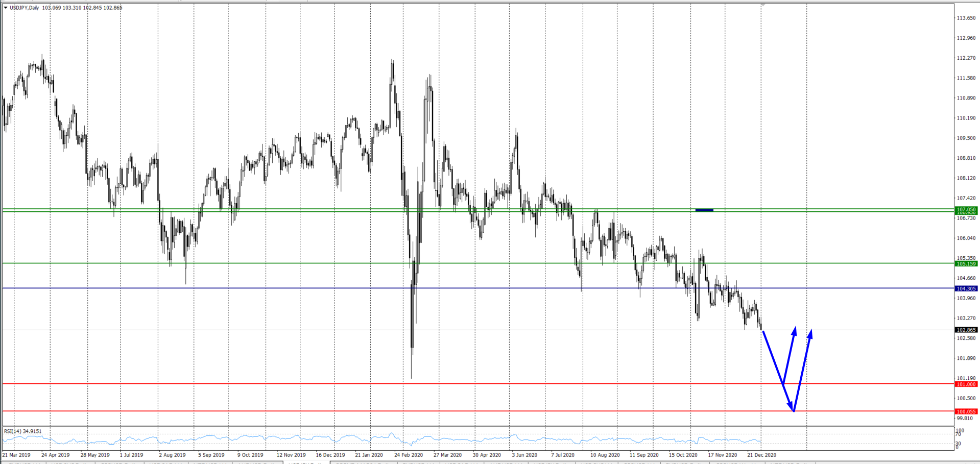Screen dimensions: 980x464
Task: Click the RSI(14) indicator label
Action: click(x=23, y=431)
